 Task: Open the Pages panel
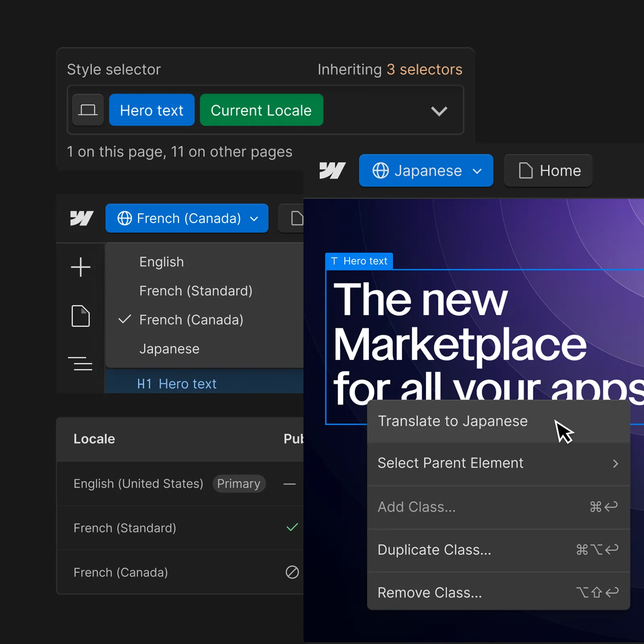click(80, 316)
